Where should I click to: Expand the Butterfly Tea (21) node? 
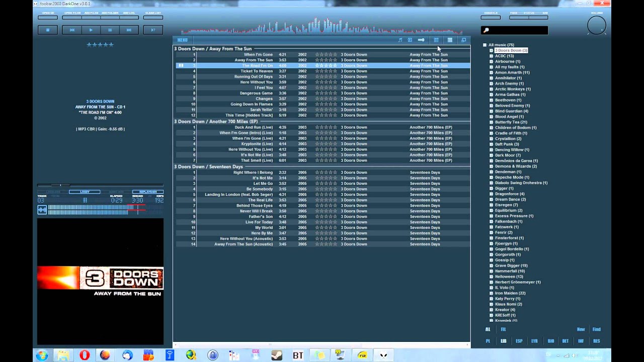coord(491,122)
